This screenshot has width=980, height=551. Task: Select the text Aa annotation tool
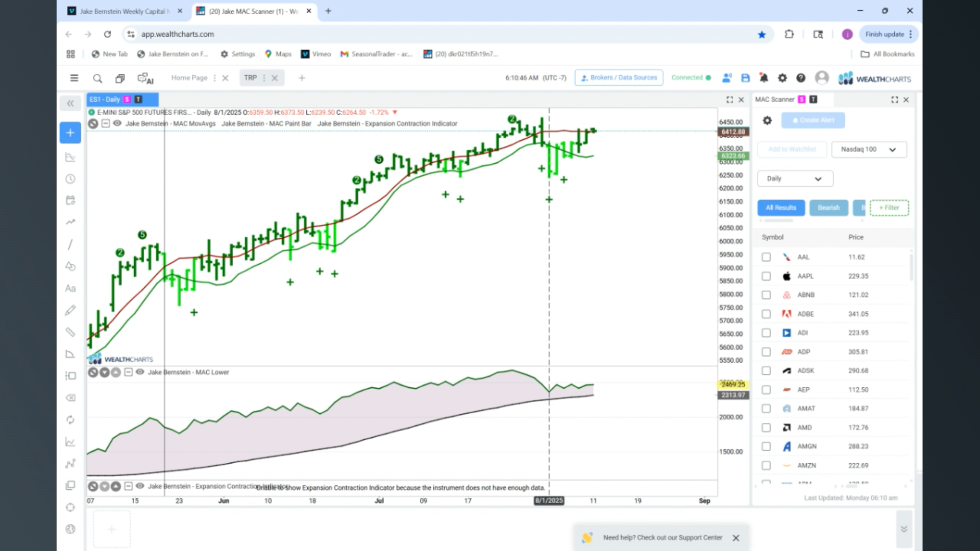coord(70,288)
